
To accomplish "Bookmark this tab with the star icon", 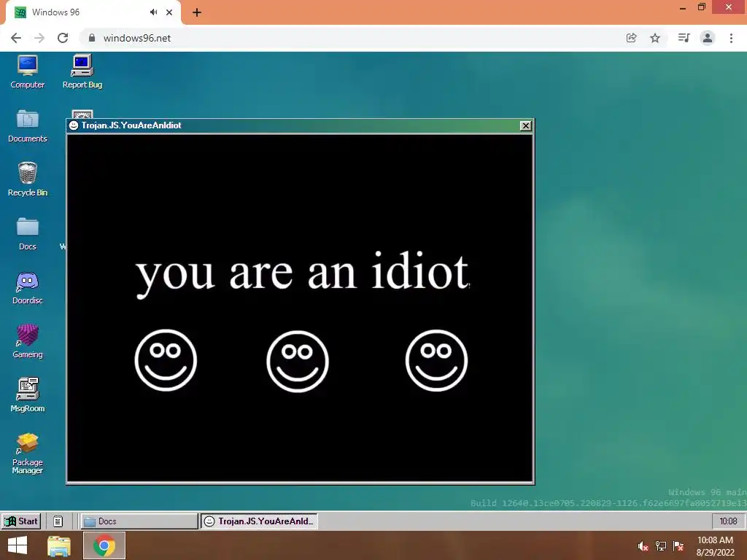I will (655, 38).
